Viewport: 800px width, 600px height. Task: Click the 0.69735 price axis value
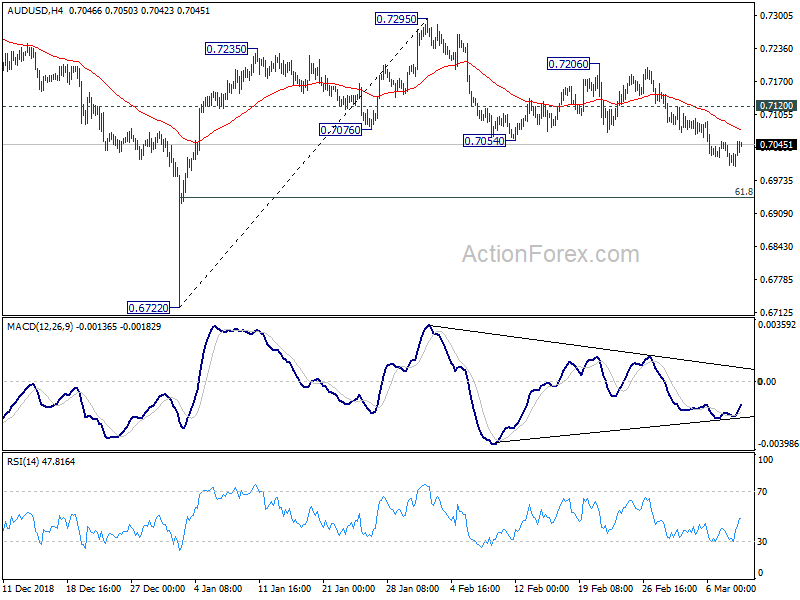[x=777, y=181]
